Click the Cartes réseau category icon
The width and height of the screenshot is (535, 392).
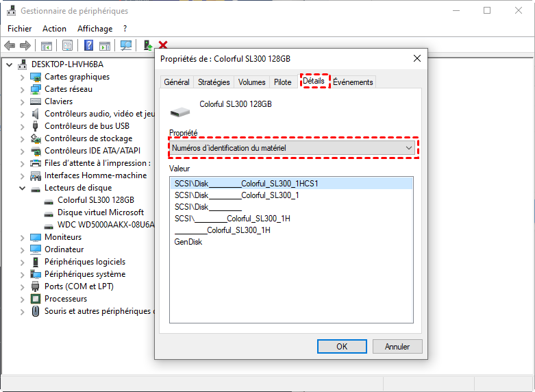(x=36, y=89)
